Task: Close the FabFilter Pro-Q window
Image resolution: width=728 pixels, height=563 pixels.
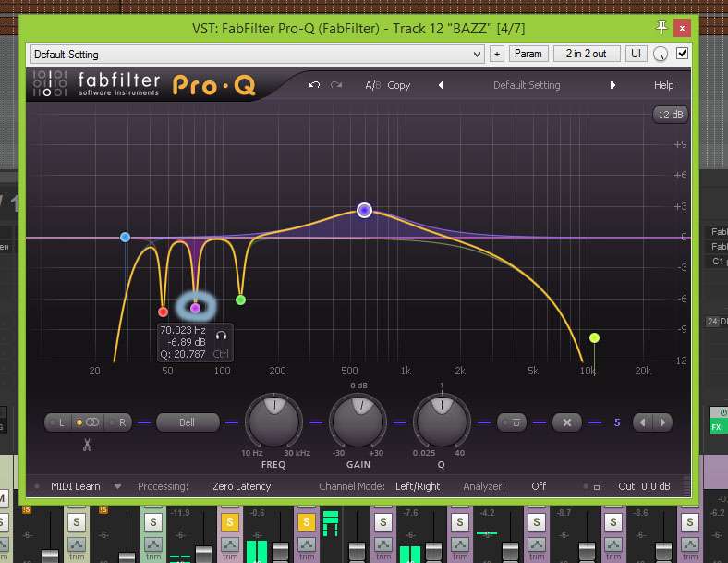Action: [682, 28]
